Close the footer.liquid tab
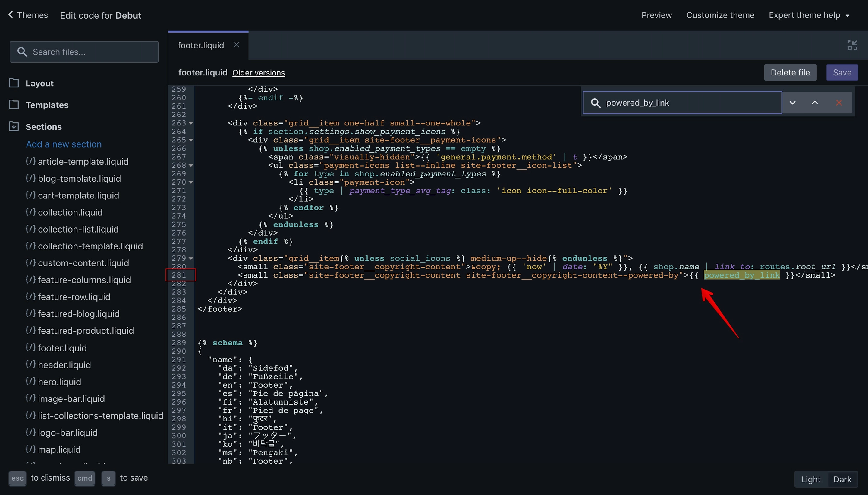The image size is (868, 495). tap(236, 45)
